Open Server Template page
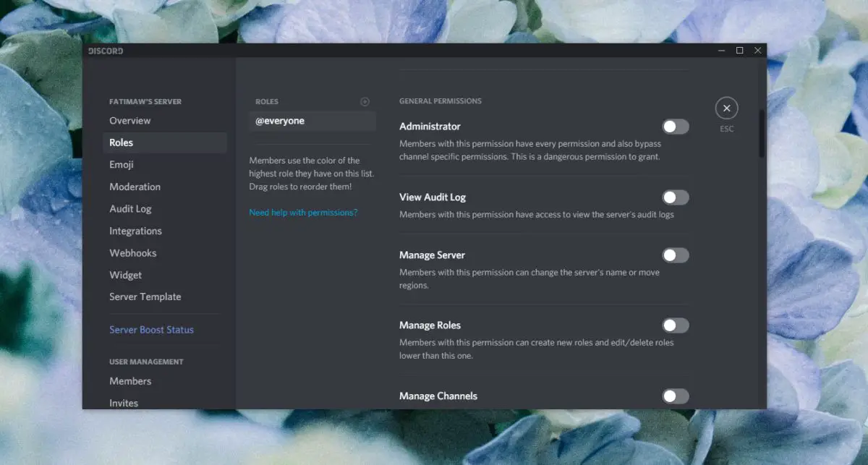Screen dimensions: 868x465 (165, 297)
